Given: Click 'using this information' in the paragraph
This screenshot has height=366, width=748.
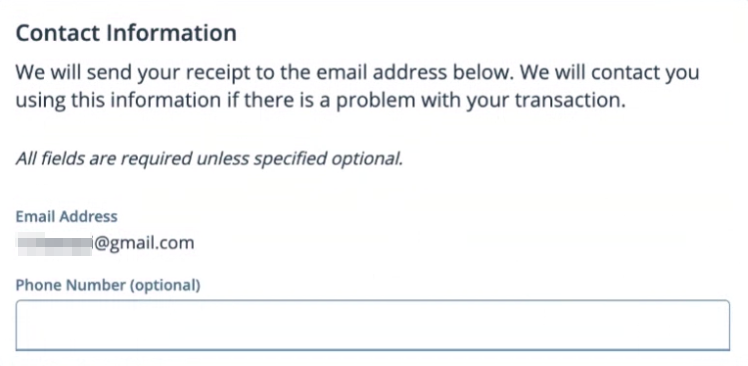Looking at the screenshot, I should pyautogui.click(x=118, y=101).
